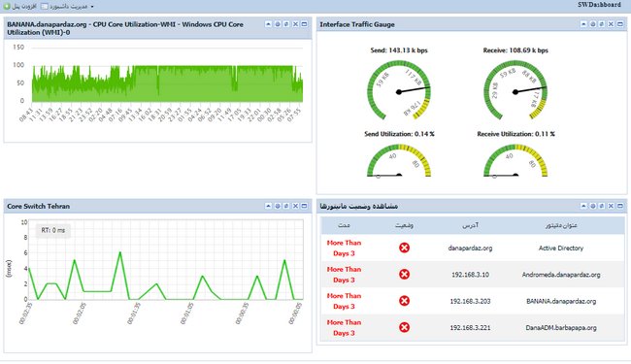Click the 'RT: 0 ms' readout box
Screen dimensions: 631x364
pyautogui.click(x=53, y=230)
